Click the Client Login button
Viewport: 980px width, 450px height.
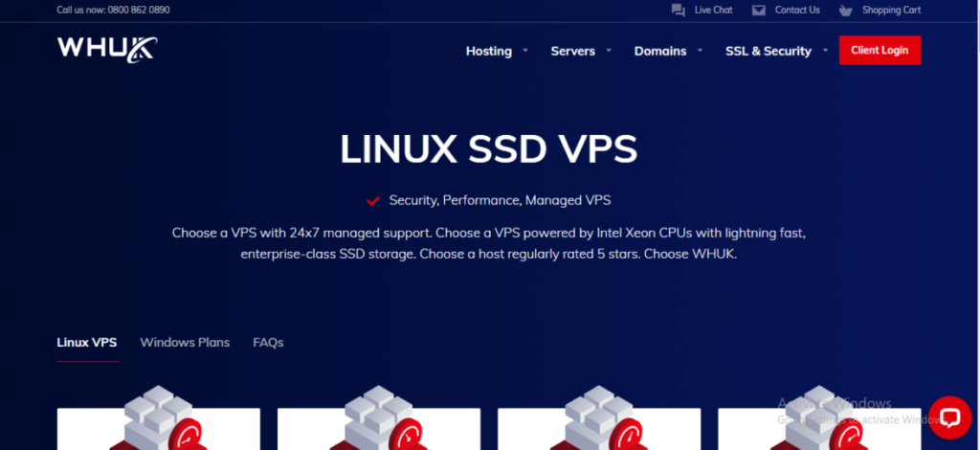pos(880,50)
